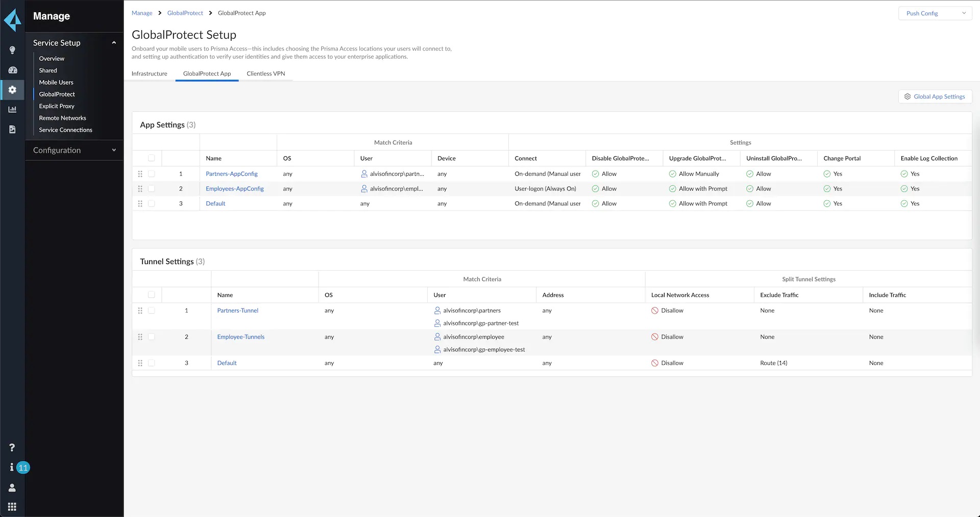Collapse the Service Setup section
Screen dimensions: 980x517
75,43
